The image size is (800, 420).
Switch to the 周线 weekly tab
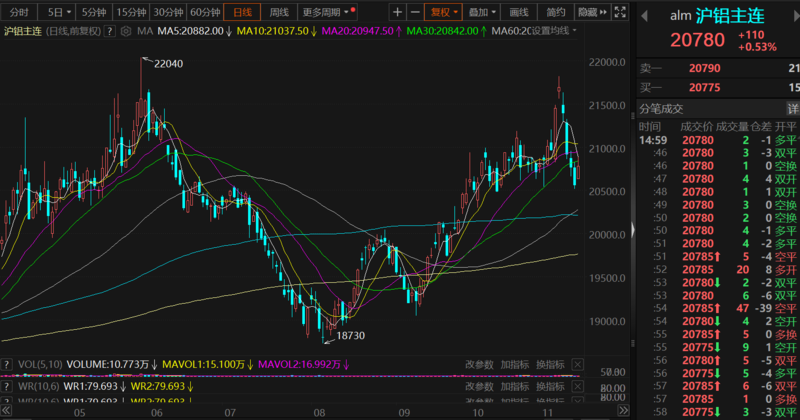279,13
